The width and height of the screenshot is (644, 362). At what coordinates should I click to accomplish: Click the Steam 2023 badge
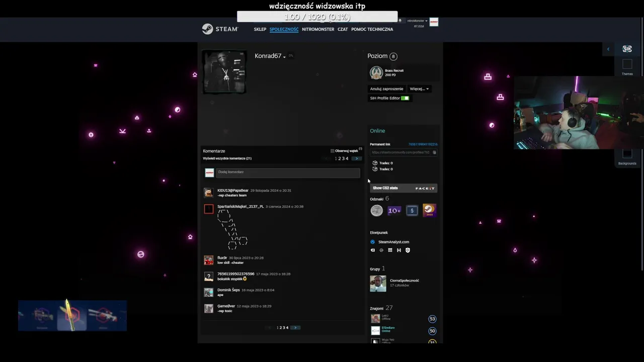429,211
